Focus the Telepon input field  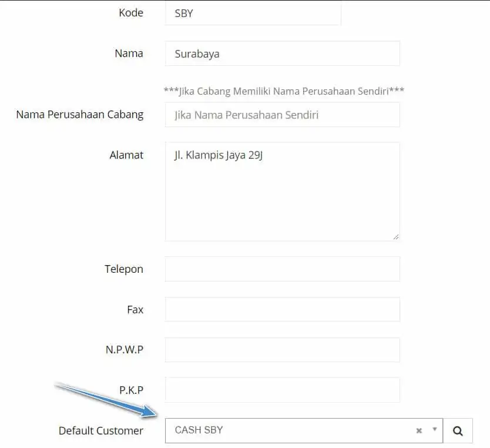tap(282, 269)
